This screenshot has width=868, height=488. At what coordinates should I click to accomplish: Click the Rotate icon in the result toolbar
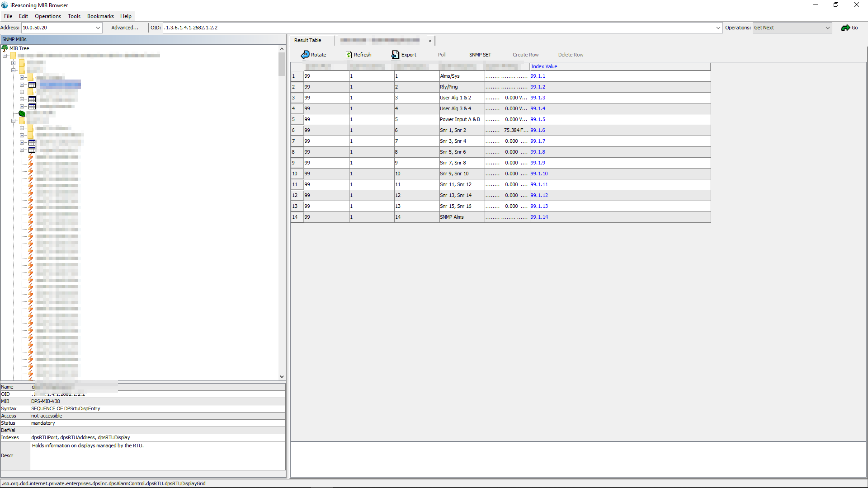[306, 54]
